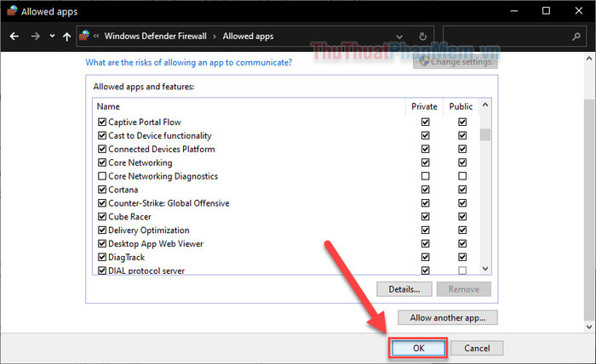Select the Cortana row text

click(123, 190)
